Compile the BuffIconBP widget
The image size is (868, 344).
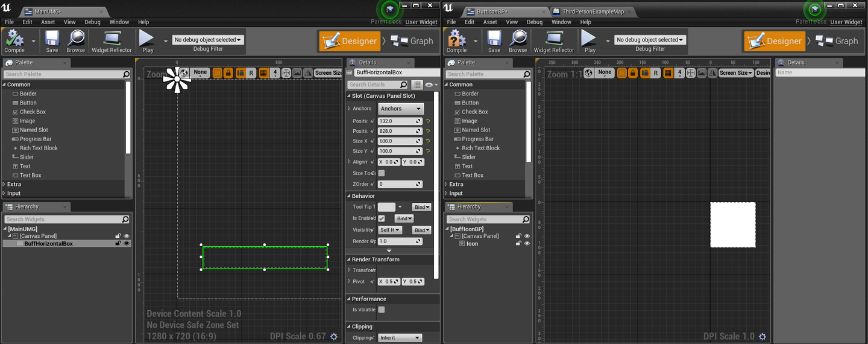[x=456, y=41]
